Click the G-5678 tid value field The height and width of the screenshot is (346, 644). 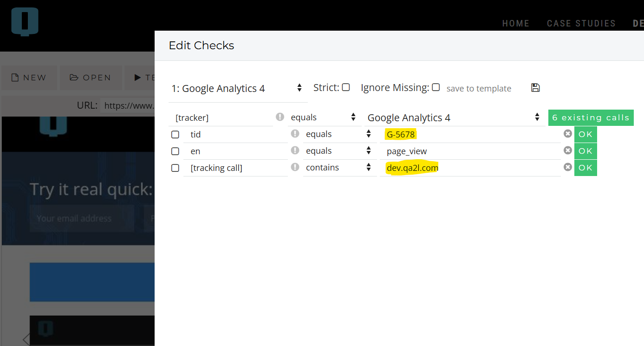(x=469, y=135)
